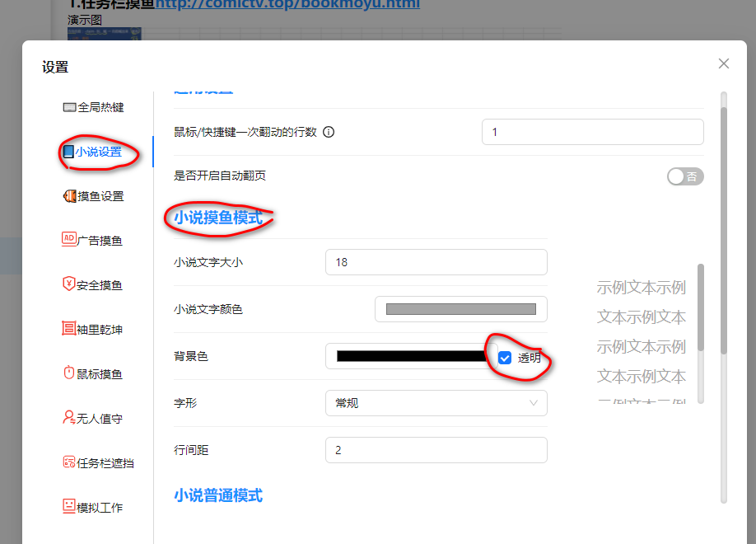This screenshot has width=756, height=544.
Task: Select the fish icon for 摸鱼设置
Action: pos(69,196)
